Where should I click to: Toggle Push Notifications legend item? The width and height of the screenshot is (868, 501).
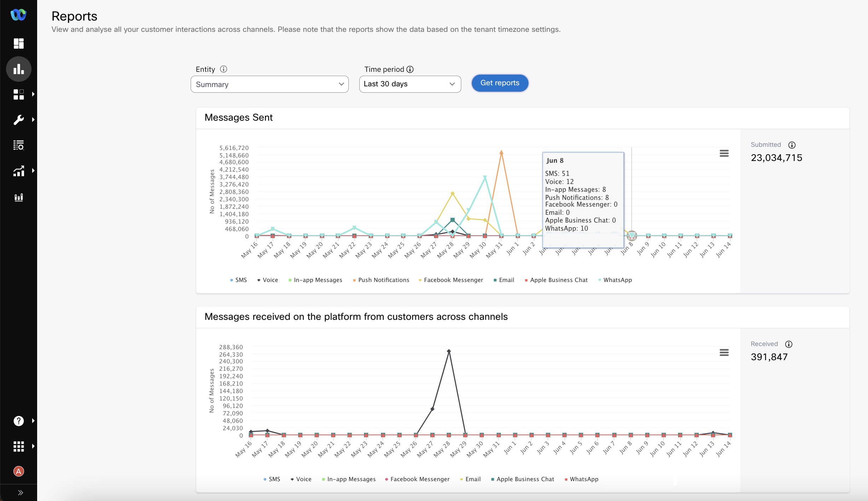[381, 280]
